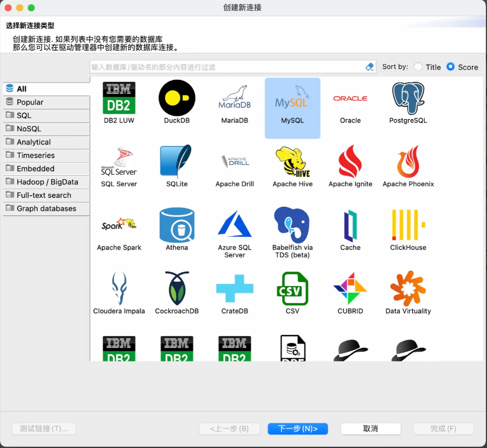Click the 下一步 (N) next button

coord(298,429)
